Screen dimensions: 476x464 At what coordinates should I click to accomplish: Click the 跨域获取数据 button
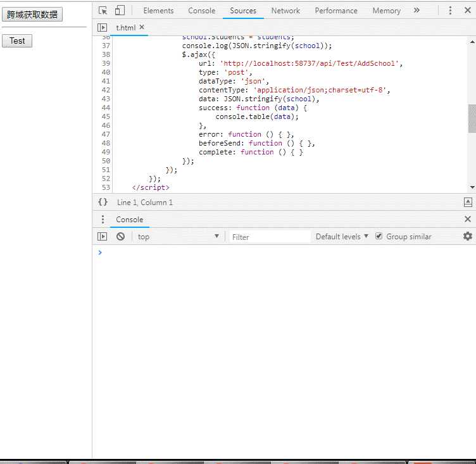[x=32, y=15]
